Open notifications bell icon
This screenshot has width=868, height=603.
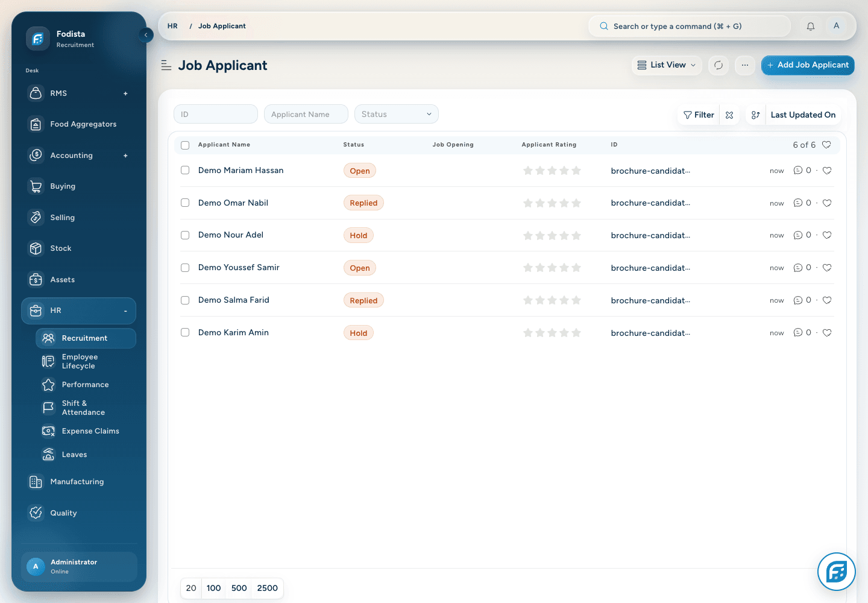(x=811, y=27)
